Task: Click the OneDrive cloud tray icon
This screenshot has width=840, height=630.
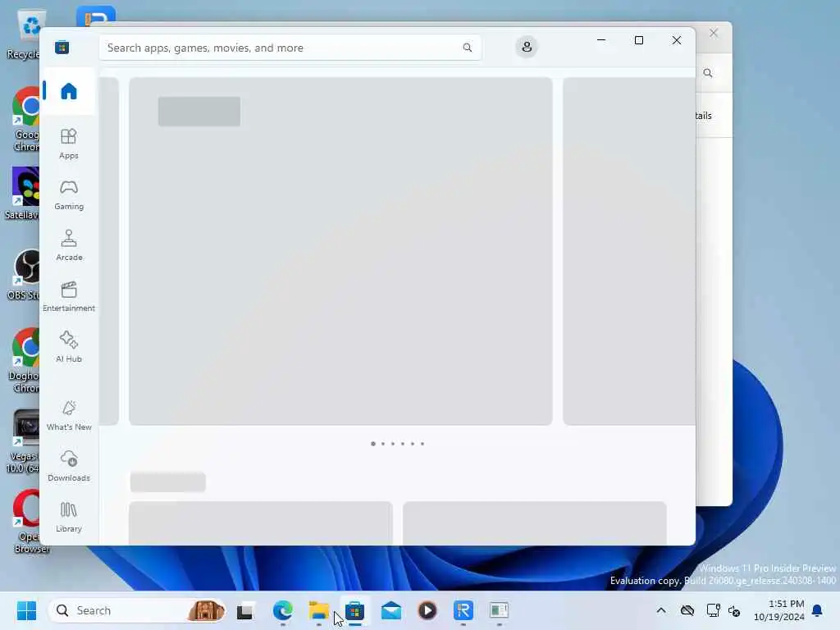Action: click(x=687, y=610)
